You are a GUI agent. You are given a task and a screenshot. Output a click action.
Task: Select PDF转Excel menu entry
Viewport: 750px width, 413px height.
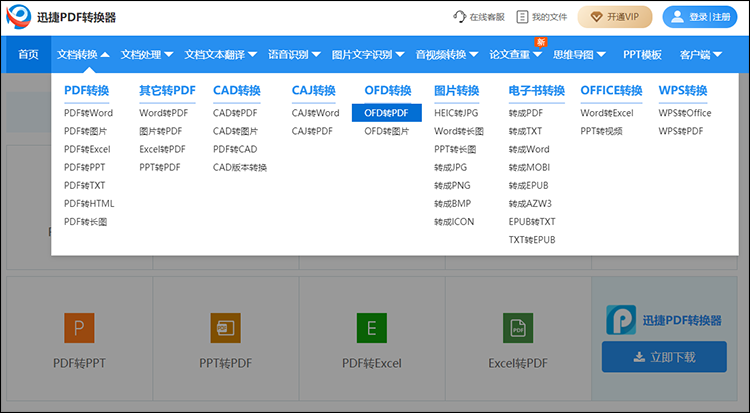[x=87, y=149]
